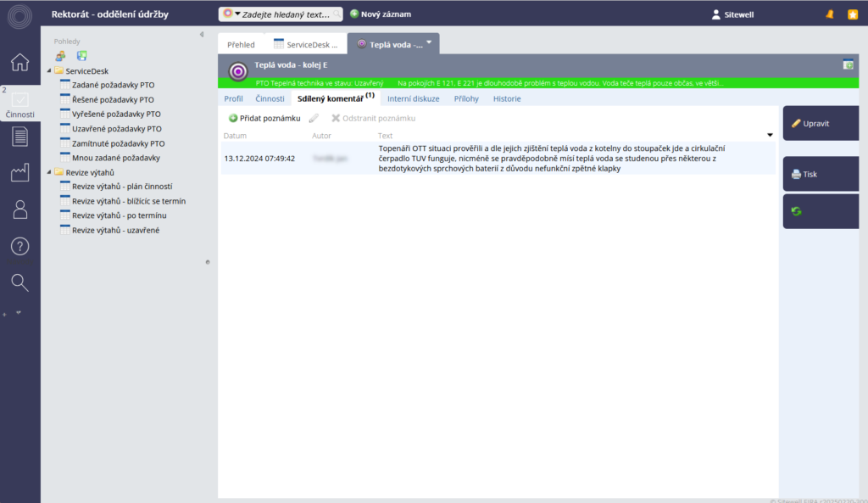Click Nový záznam button
868x503 pixels.
[x=381, y=14]
